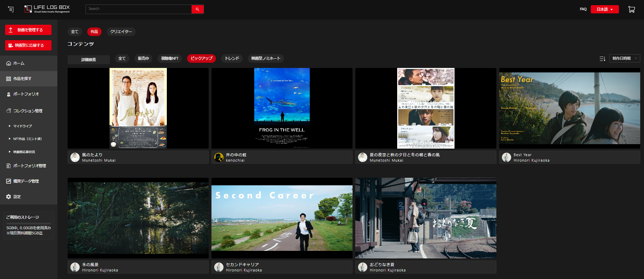This screenshot has height=279, width=644.
Task: Open the FROG IN THE WELL thumbnail
Action: tap(282, 108)
